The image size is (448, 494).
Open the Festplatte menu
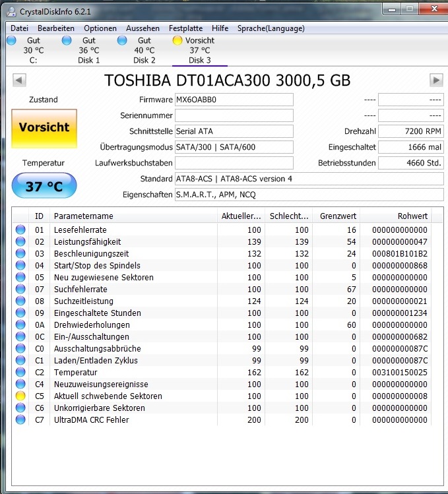(185, 28)
